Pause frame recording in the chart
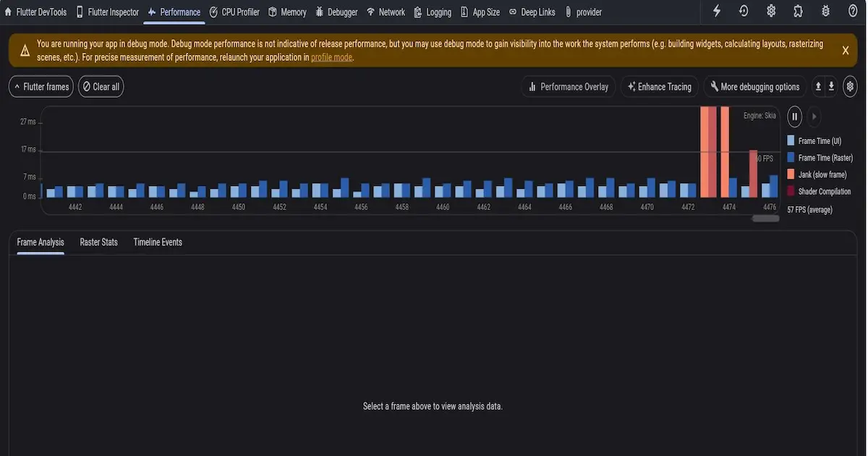 pyautogui.click(x=794, y=117)
